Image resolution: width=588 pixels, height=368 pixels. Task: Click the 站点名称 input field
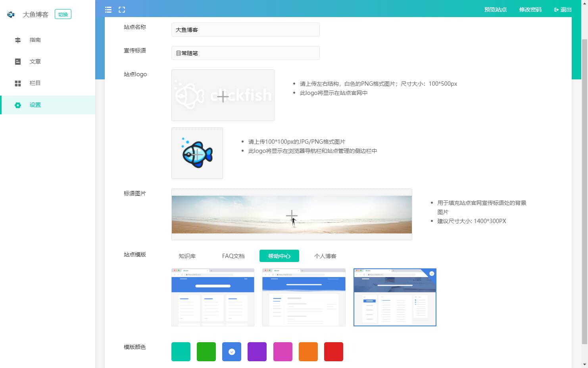point(245,30)
